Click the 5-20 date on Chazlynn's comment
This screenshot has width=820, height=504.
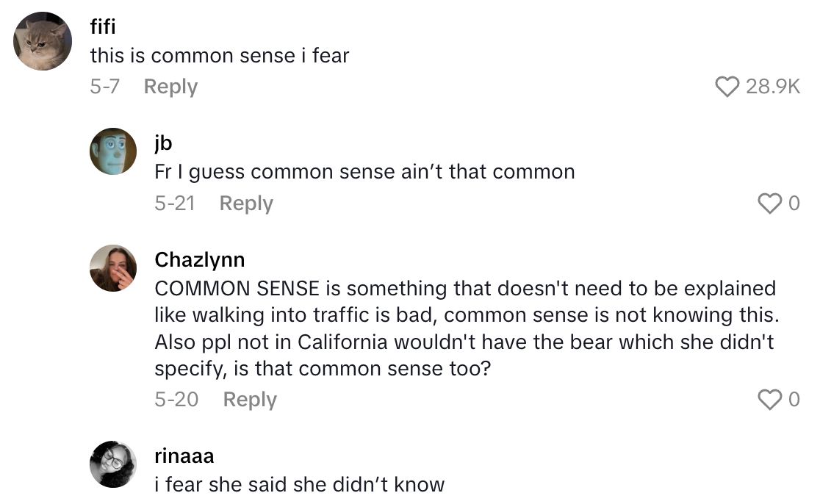tap(176, 400)
